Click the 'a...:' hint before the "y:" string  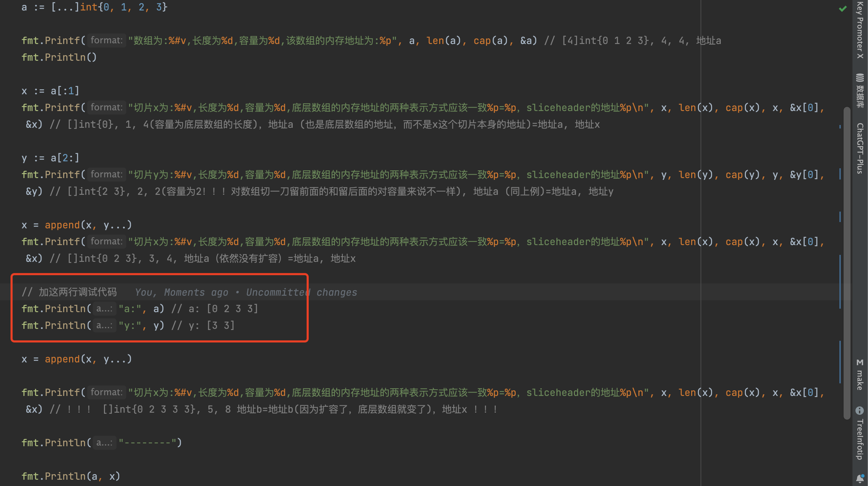point(104,325)
